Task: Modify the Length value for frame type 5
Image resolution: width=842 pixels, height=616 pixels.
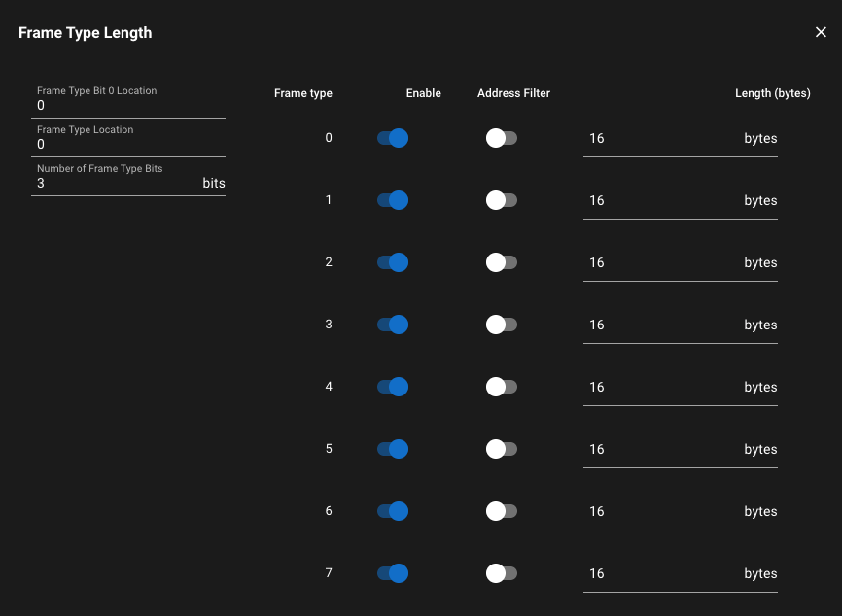Action: click(661, 449)
